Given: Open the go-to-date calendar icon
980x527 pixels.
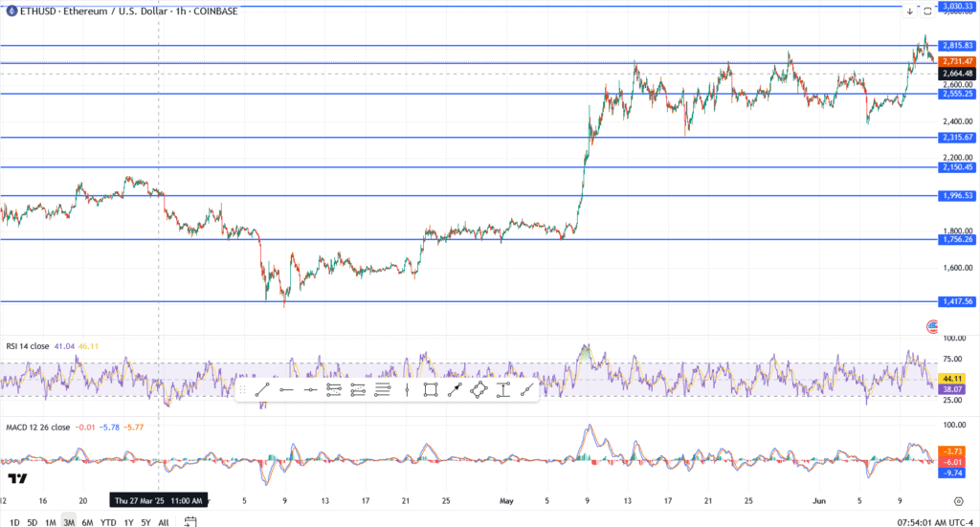Looking at the screenshot, I should click(190, 521).
